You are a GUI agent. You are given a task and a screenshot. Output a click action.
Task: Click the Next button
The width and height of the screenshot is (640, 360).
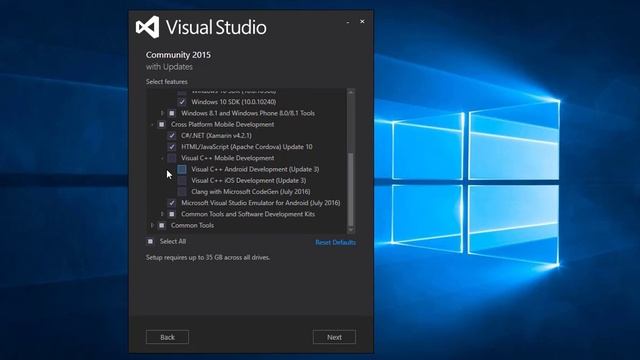[334, 337]
